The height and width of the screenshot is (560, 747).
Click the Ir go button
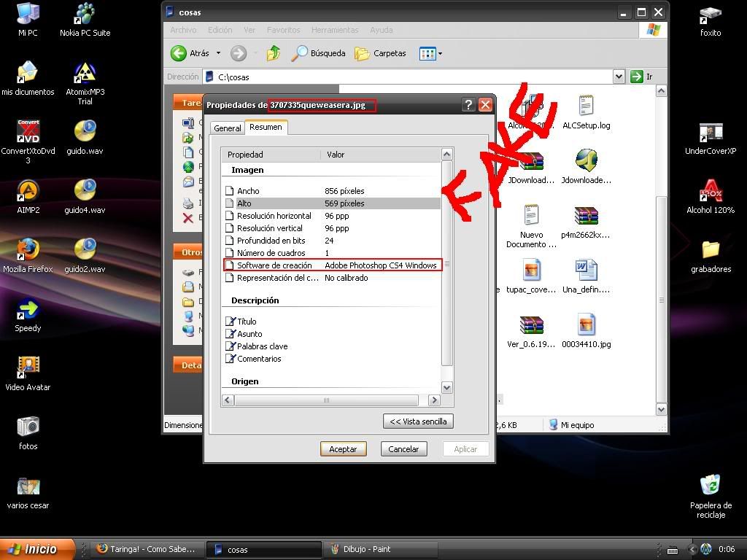click(x=641, y=77)
